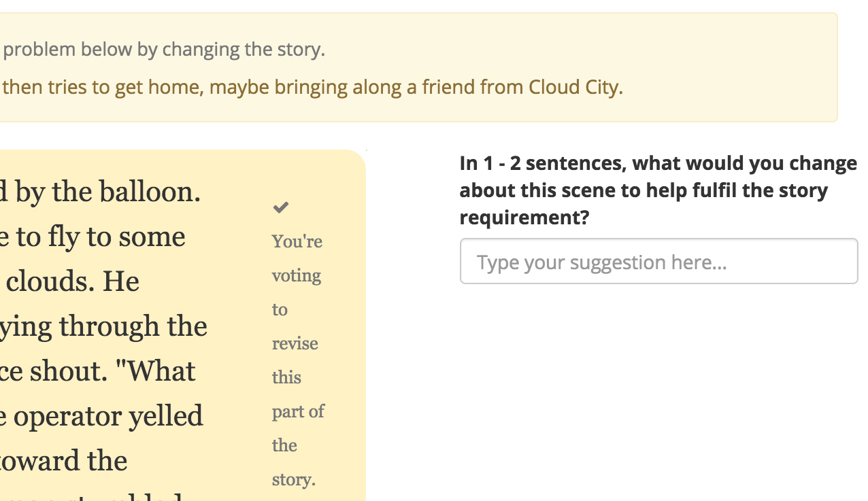Click the story line "operator yelled"
This screenshot has height=501, width=868.
pyautogui.click(x=107, y=416)
